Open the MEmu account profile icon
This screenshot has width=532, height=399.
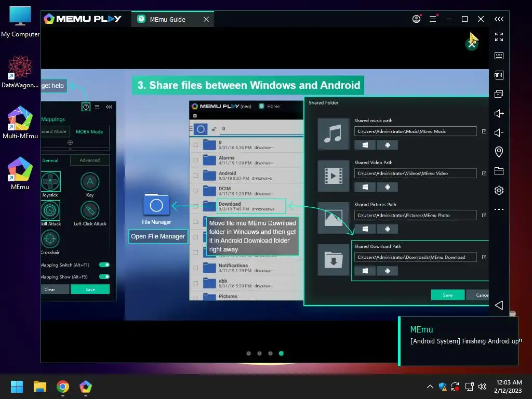(x=416, y=19)
